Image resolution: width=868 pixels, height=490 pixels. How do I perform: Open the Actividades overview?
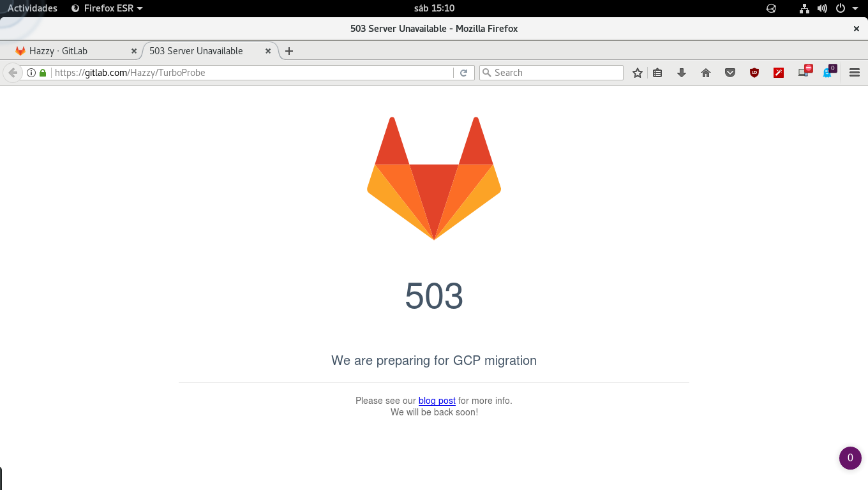coord(32,8)
